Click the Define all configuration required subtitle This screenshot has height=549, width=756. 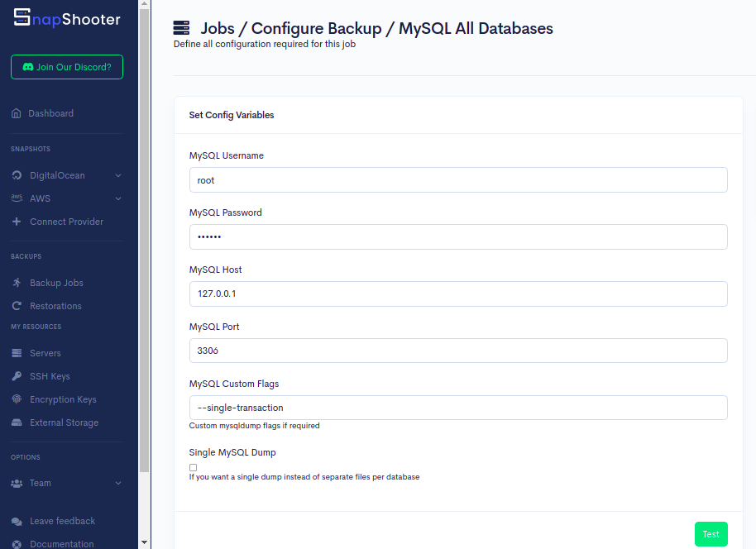(265, 44)
